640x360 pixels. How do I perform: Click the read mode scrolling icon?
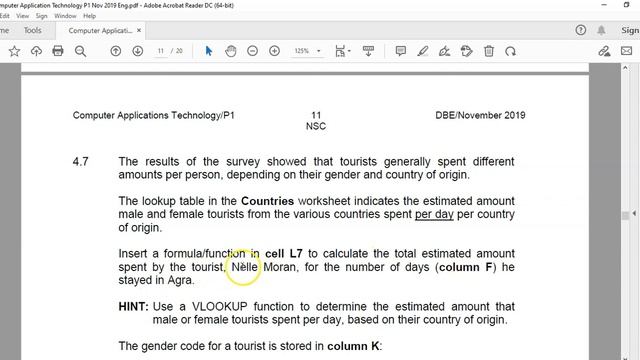coord(368,51)
